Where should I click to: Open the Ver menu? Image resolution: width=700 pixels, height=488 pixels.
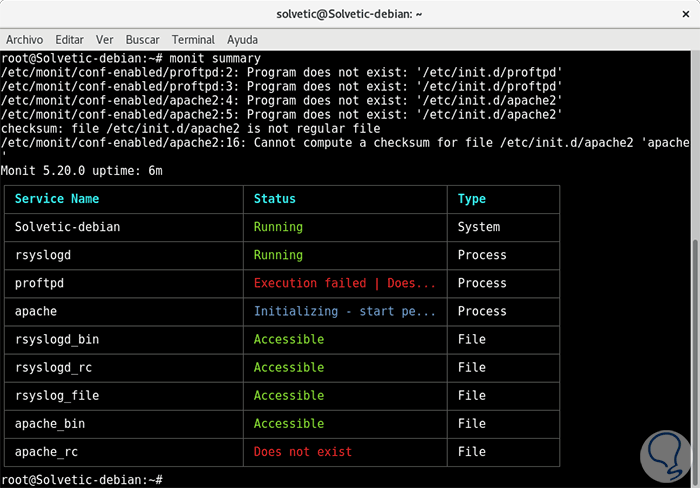click(x=104, y=40)
